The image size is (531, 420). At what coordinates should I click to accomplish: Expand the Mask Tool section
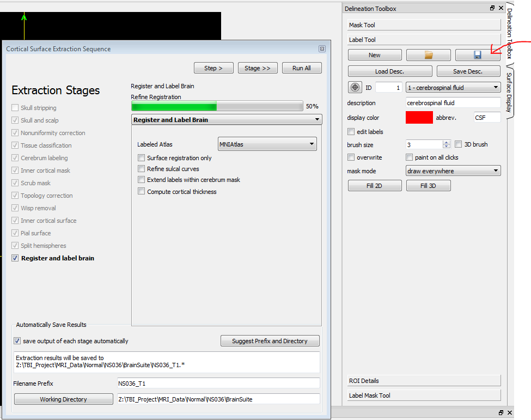click(424, 25)
